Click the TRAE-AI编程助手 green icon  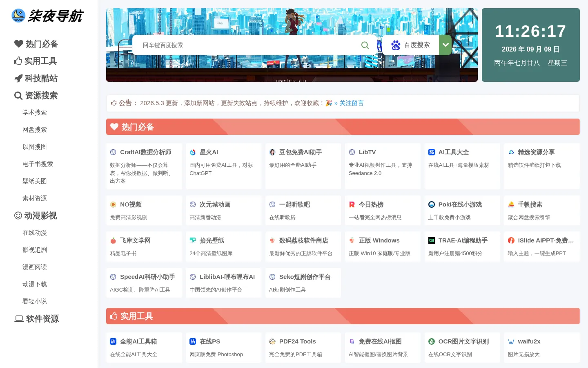point(432,240)
